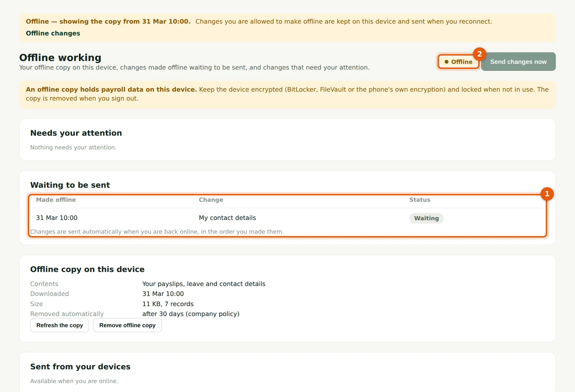Click the Change column header

(x=211, y=200)
